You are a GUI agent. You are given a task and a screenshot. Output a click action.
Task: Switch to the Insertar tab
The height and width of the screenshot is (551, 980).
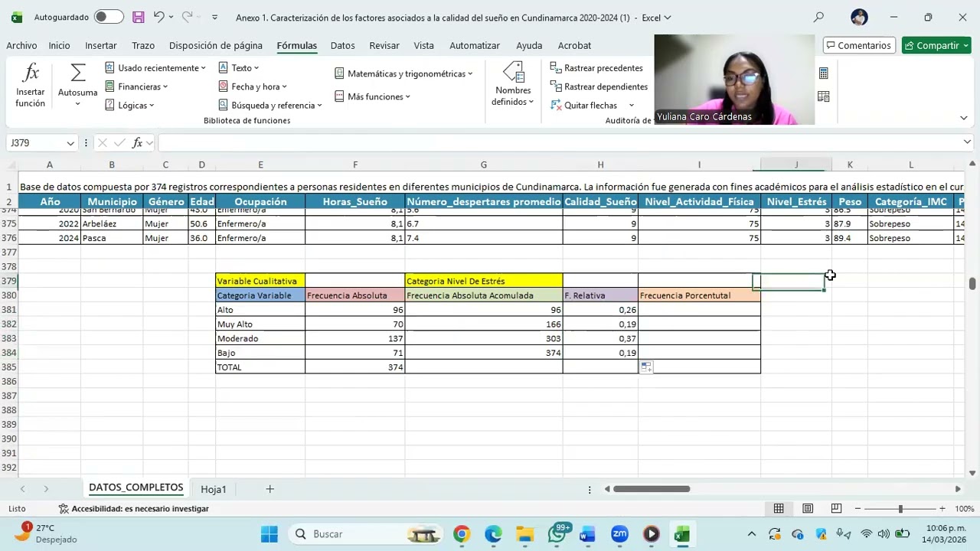click(101, 45)
